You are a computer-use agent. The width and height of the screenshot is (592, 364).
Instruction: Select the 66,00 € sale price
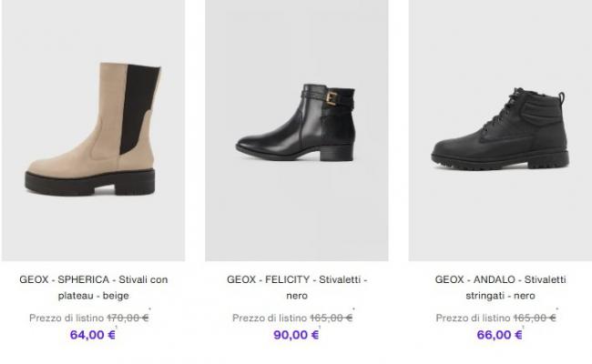[500, 335]
